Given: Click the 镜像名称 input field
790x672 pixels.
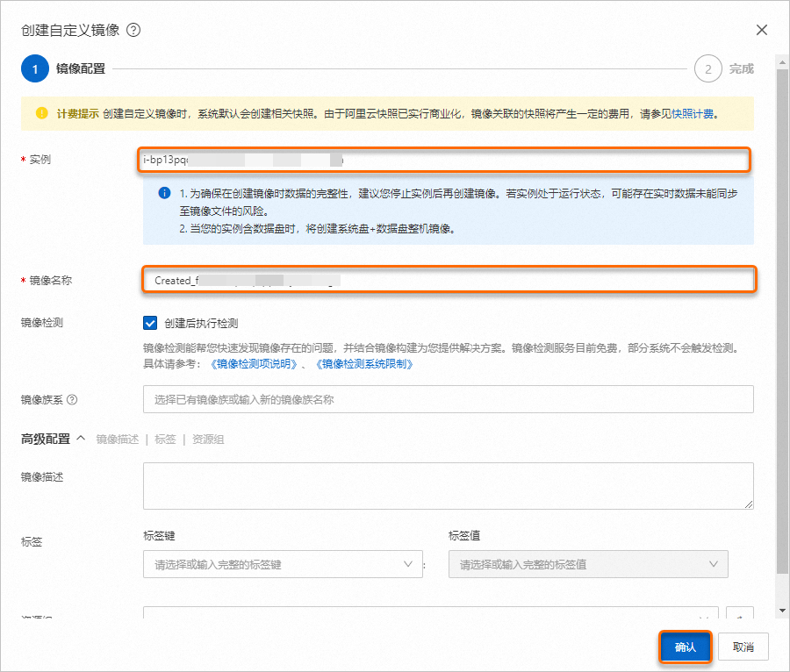Looking at the screenshot, I should pos(449,280).
